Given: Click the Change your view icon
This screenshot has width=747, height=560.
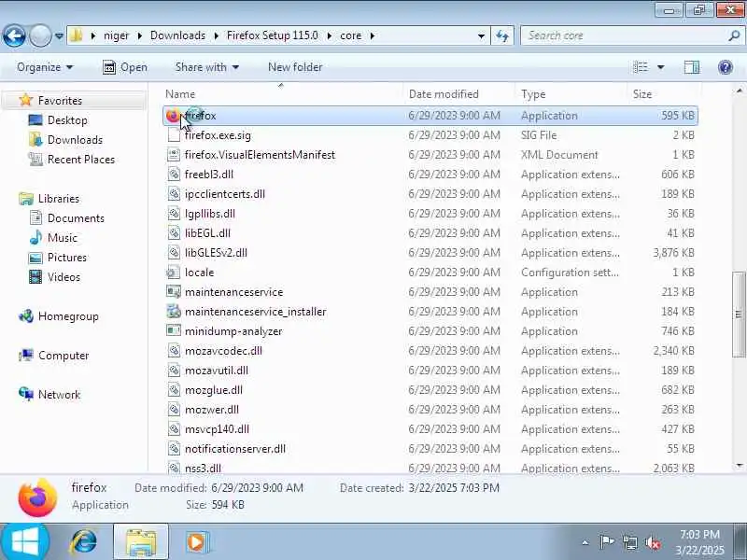Looking at the screenshot, I should point(641,67).
